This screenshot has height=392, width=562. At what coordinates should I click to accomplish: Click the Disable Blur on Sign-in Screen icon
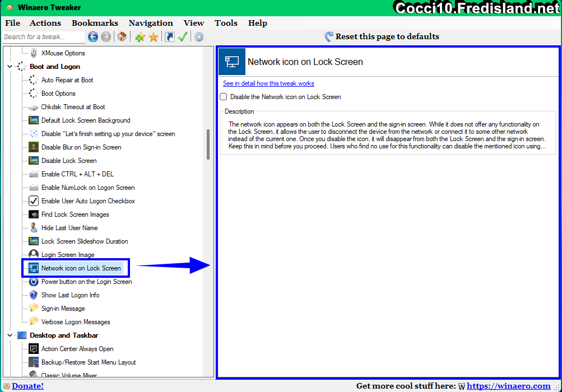(33, 147)
